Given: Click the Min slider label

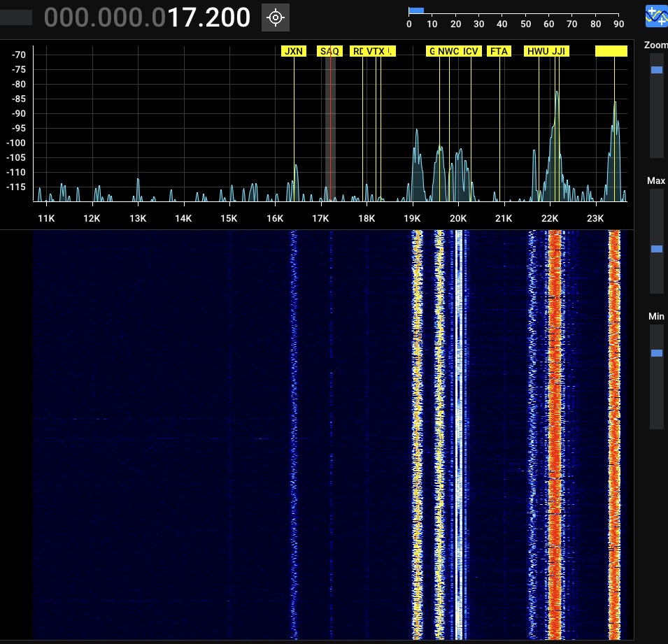Looking at the screenshot, I should (x=656, y=317).
